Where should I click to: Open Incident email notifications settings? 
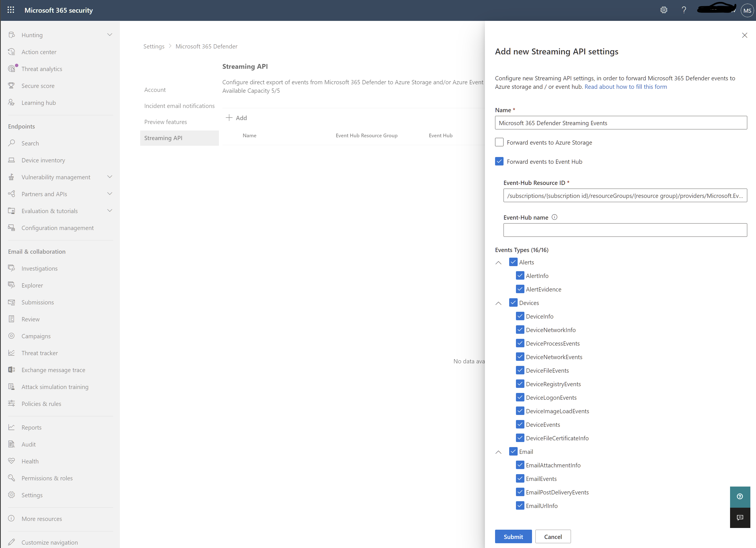click(x=179, y=106)
